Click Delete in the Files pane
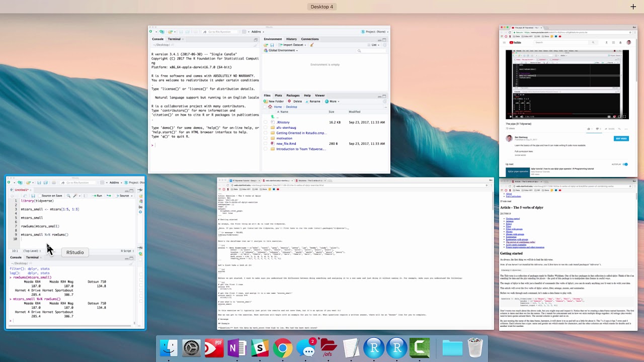644x362 pixels. pyautogui.click(x=295, y=101)
